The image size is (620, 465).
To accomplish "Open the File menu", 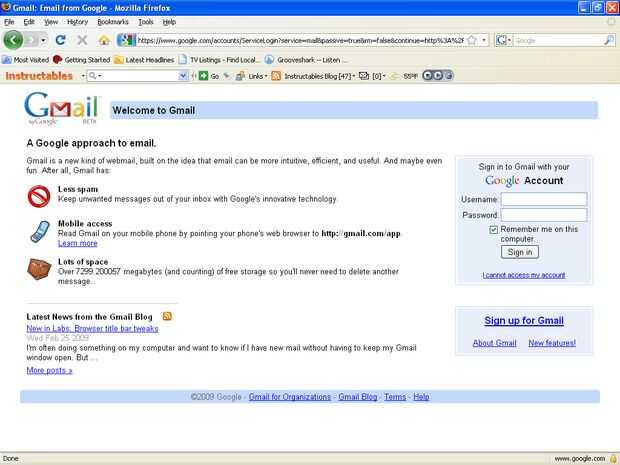I will click(9, 22).
